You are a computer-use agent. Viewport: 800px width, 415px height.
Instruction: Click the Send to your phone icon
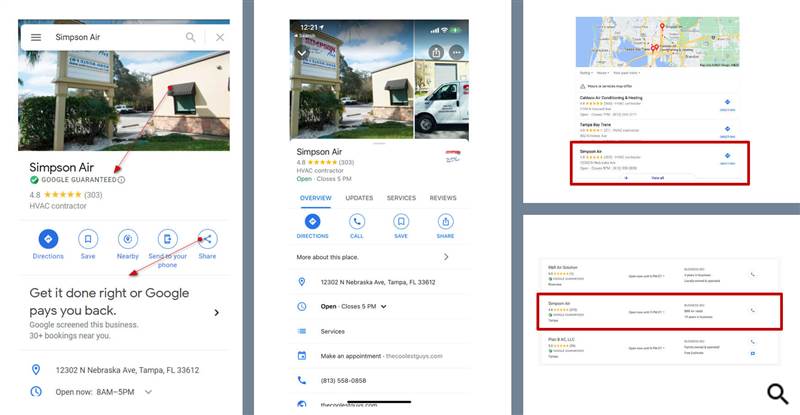pos(167,239)
